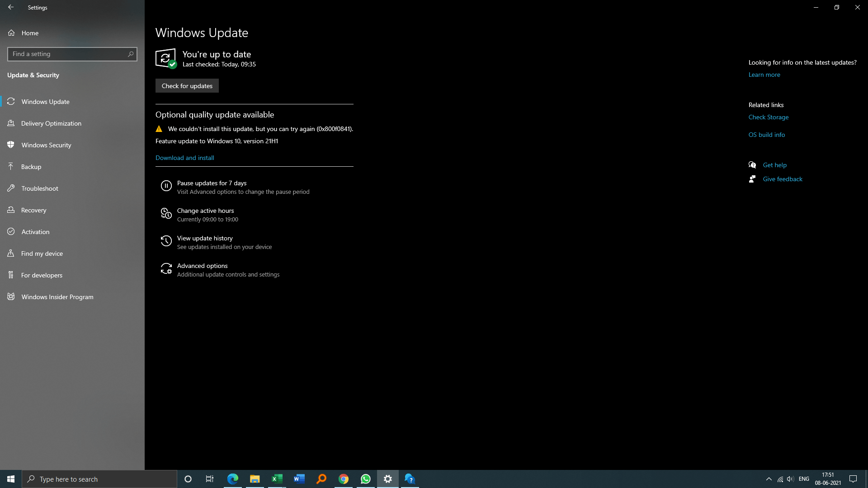The image size is (868, 488).
Task: Click the Get help link
Action: (775, 165)
